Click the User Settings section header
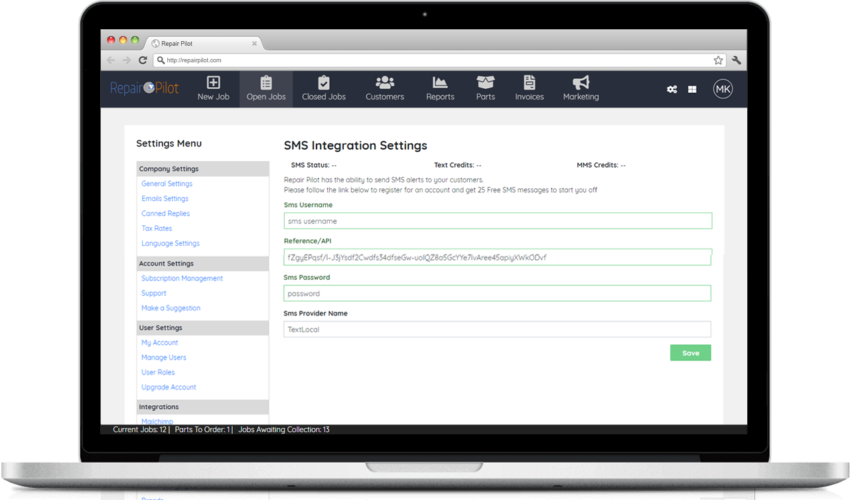The width and height of the screenshot is (868, 500). point(202,328)
